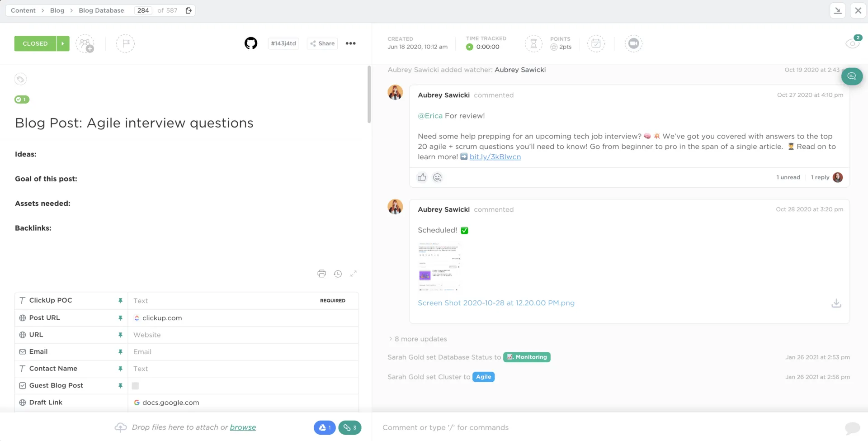Set priority using the flag icon

click(x=125, y=43)
